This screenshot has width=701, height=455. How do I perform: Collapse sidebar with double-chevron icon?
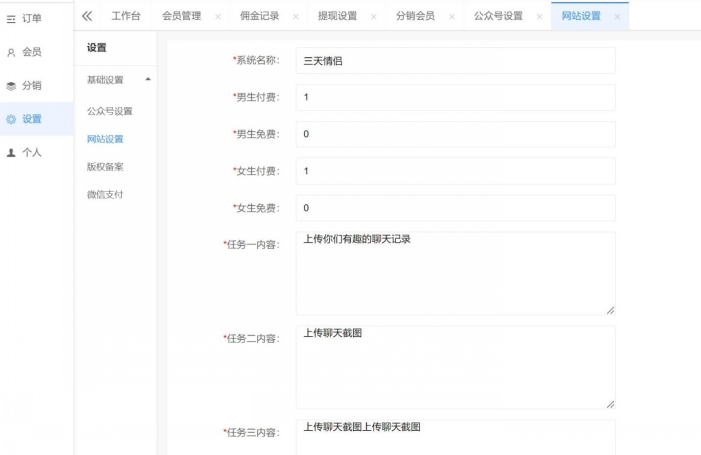pos(87,16)
